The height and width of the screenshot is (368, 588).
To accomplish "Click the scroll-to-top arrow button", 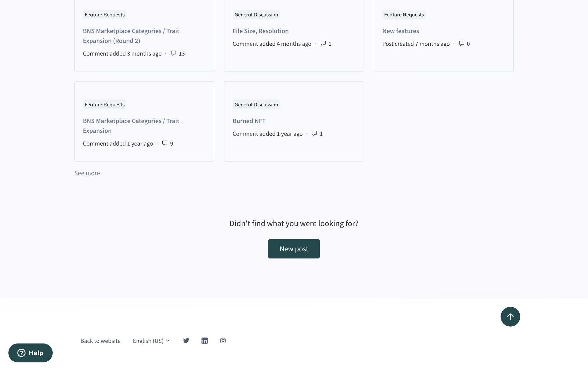I will point(510,316).
